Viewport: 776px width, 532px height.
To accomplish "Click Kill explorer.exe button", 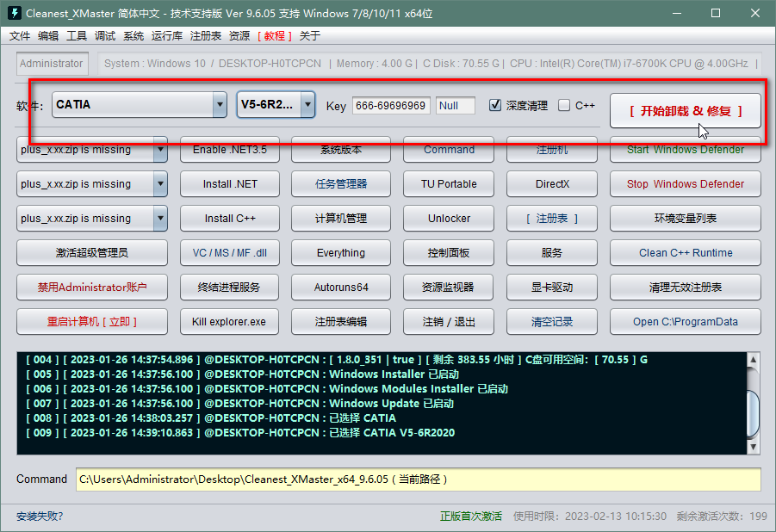I will (x=230, y=322).
